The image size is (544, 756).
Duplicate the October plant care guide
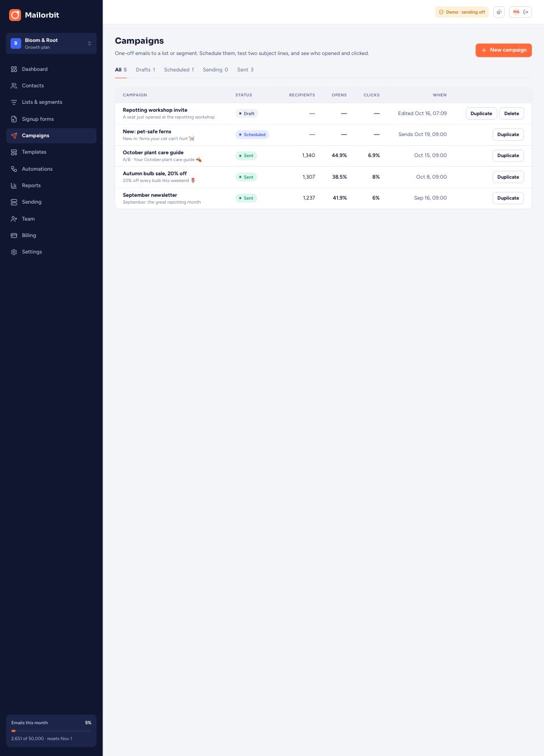pyautogui.click(x=508, y=155)
